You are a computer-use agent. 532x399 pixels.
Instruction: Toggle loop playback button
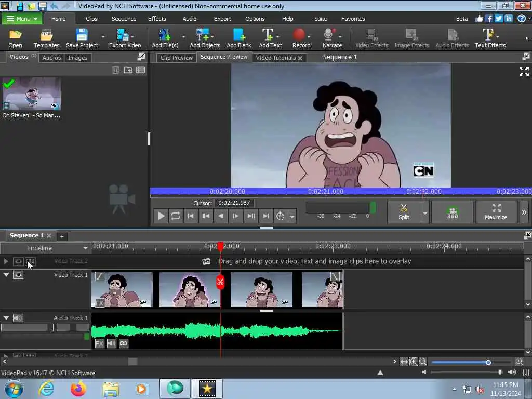[176, 216]
